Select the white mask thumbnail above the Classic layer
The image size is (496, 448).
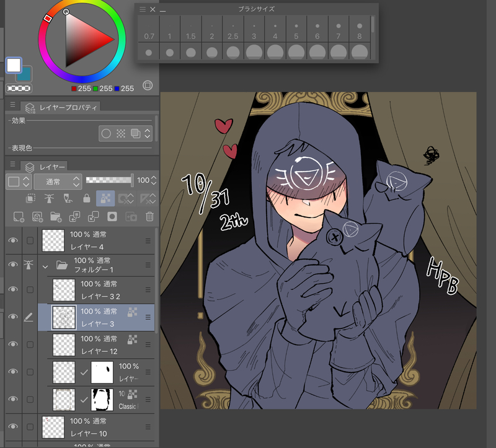102,372
